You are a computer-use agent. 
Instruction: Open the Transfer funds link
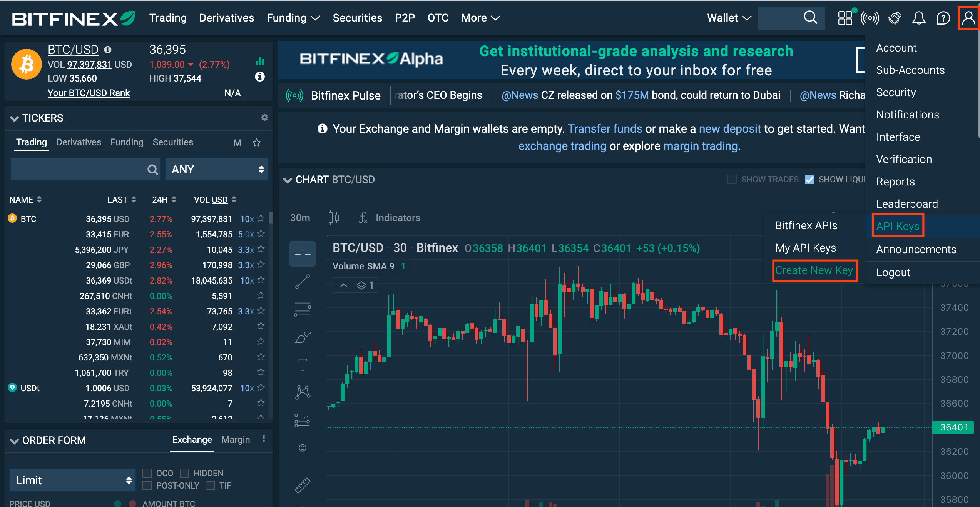[x=605, y=128]
